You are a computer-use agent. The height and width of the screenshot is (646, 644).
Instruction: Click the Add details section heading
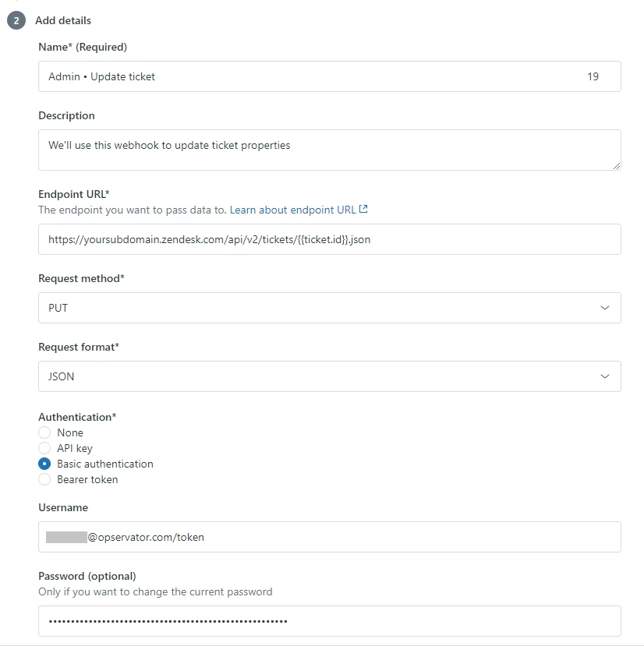pyautogui.click(x=63, y=20)
